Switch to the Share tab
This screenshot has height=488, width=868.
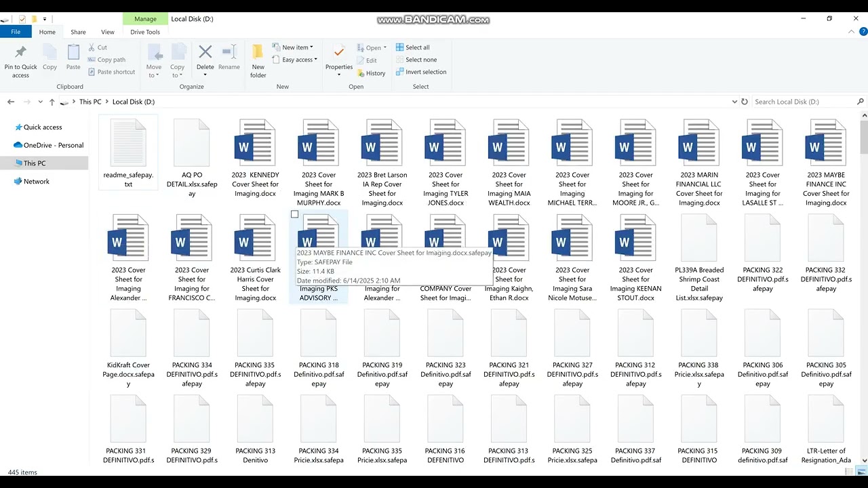coord(78,32)
